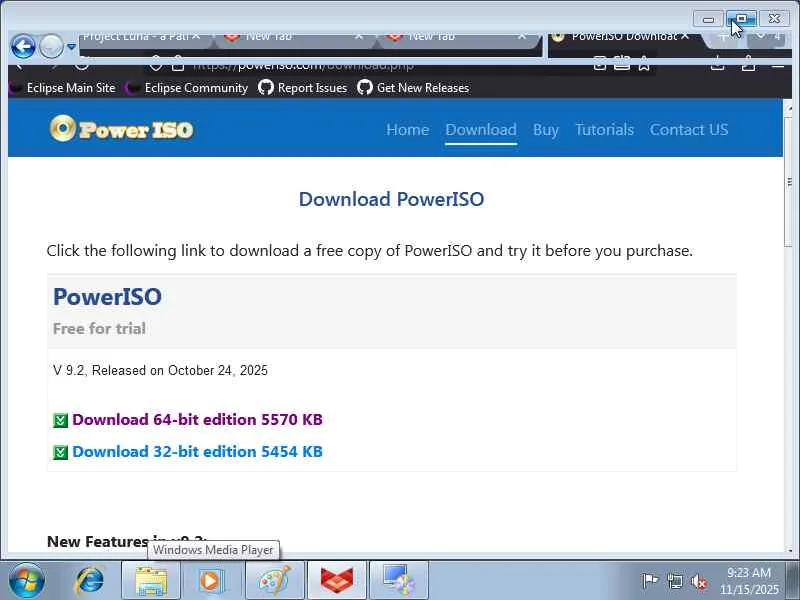
Task: Open the Windows Start menu
Action: click(x=26, y=581)
